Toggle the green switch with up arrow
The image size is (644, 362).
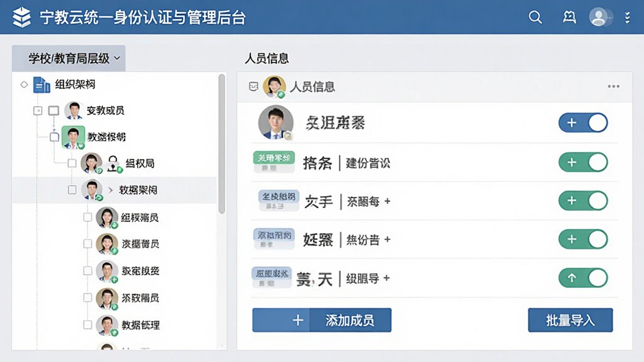pos(583,278)
